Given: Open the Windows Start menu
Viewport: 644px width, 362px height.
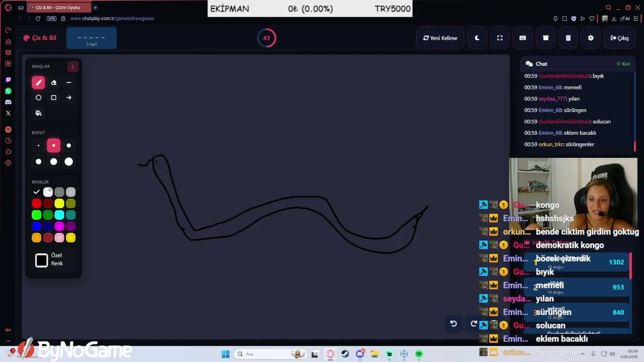Looking at the screenshot, I should pos(225,354).
